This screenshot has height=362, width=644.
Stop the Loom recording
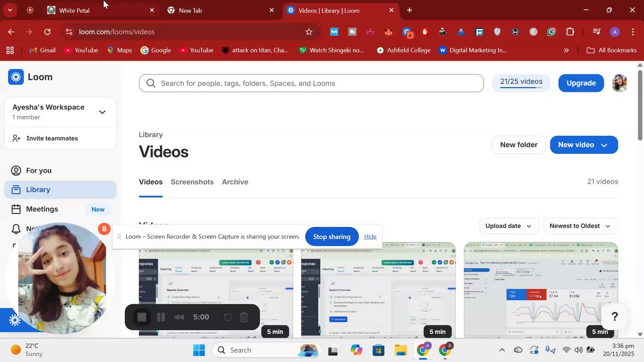(142, 317)
